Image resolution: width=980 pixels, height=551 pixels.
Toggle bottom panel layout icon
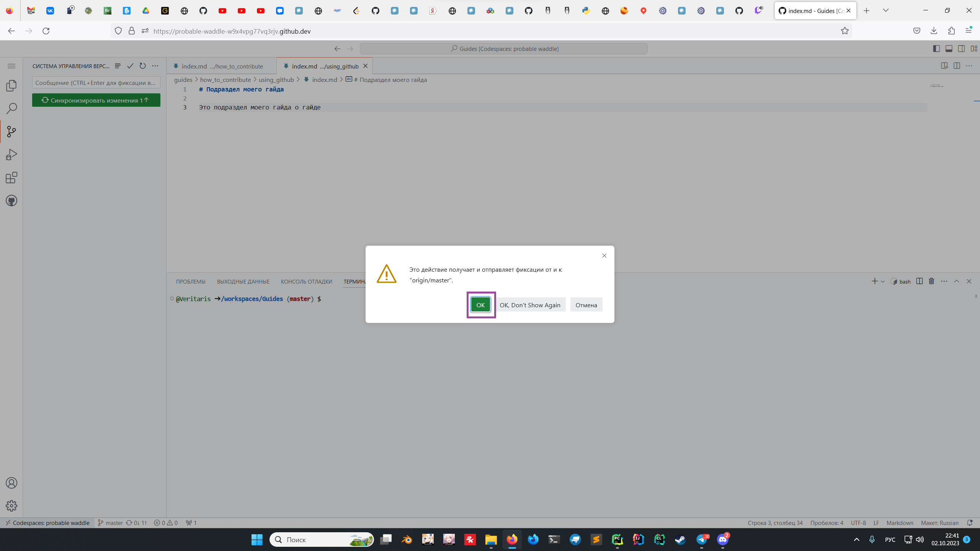[949, 49]
